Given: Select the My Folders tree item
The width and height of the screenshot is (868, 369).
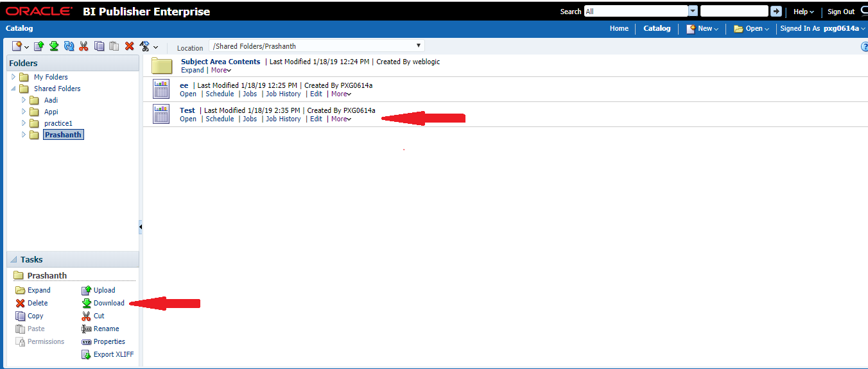Looking at the screenshot, I should pos(51,77).
